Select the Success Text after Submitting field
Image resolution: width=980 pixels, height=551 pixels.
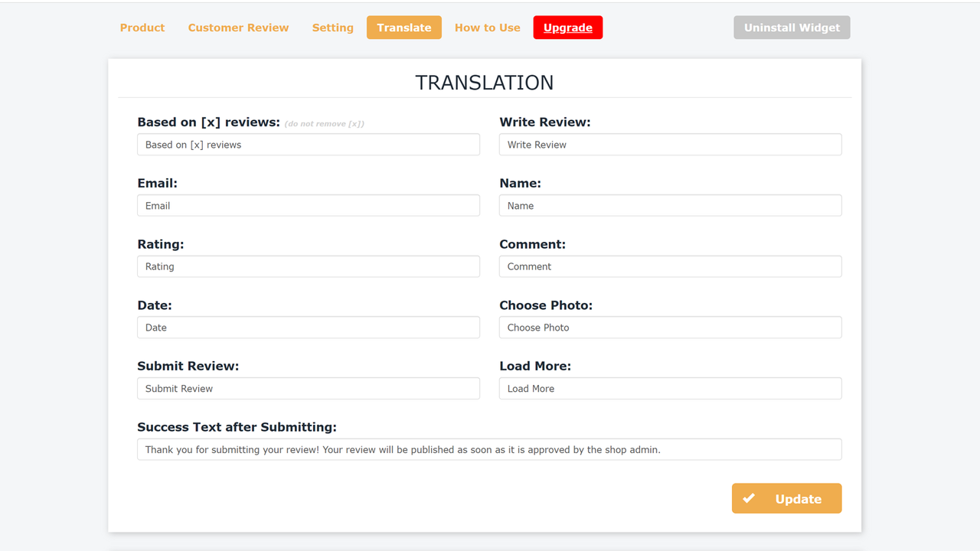(x=489, y=449)
